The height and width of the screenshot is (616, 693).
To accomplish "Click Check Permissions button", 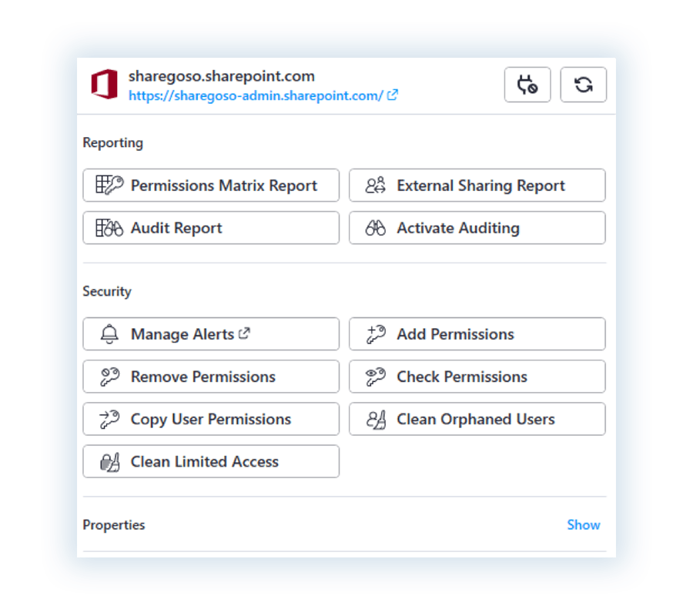I will tap(477, 376).
